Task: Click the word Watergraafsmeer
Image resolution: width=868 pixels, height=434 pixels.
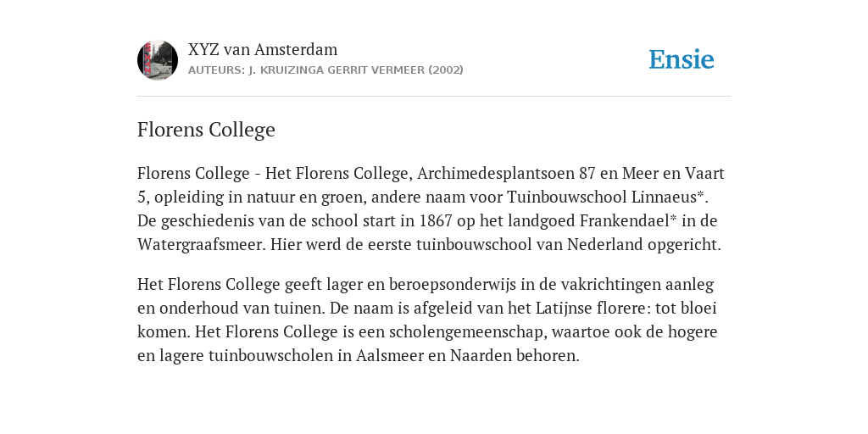Action: coord(202,245)
